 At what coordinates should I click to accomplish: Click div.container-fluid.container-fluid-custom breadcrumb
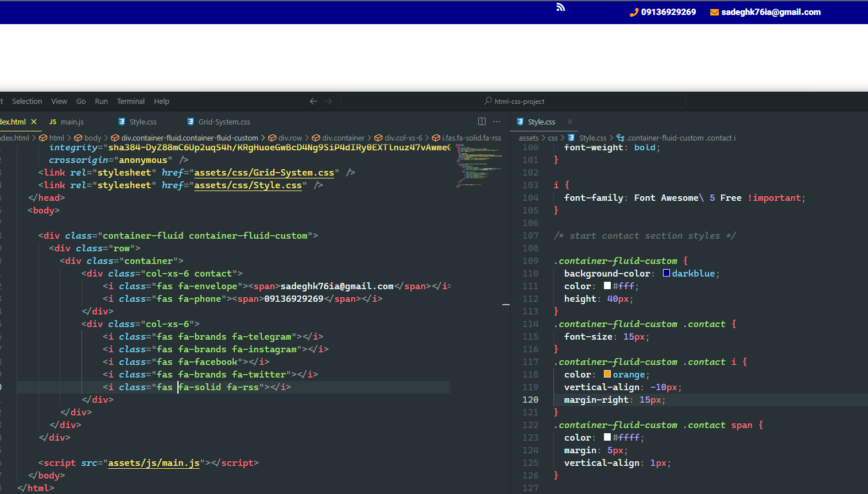[185, 138]
